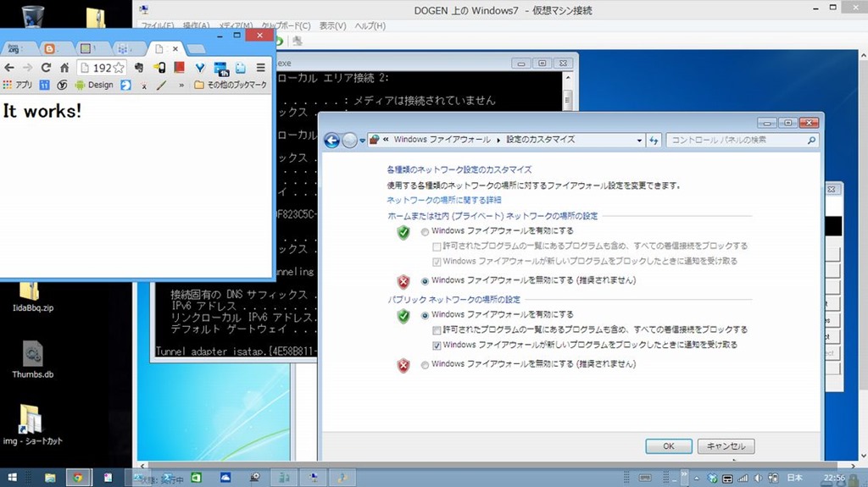Open the 表示(V) menu in VM window
868x487 pixels.
[332, 26]
